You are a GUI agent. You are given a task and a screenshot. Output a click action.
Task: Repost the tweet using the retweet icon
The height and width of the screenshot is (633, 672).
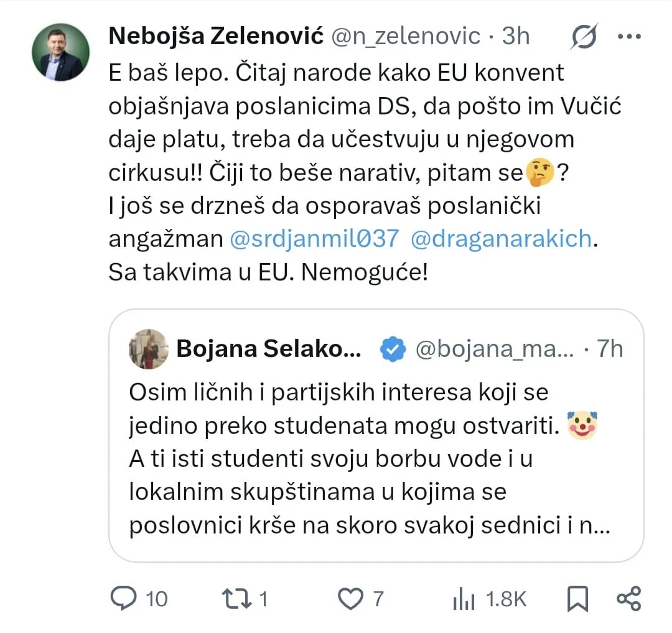[236, 598]
